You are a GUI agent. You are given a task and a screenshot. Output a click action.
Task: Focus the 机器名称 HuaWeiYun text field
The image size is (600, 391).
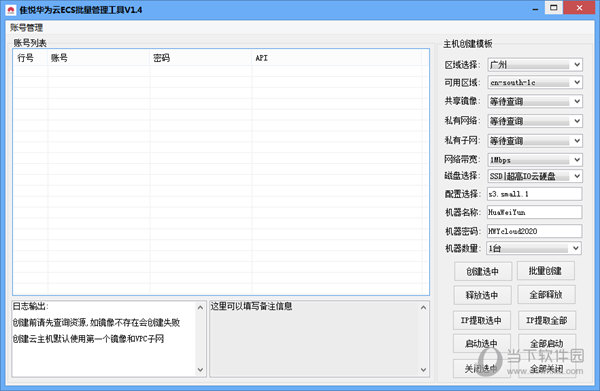click(x=535, y=212)
